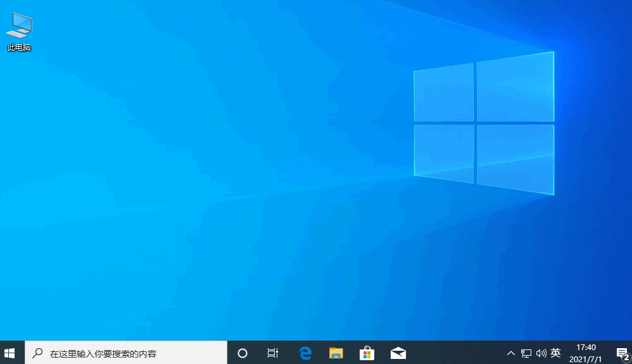Toggle the 英 input method indicator

pyautogui.click(x=555, y=353)
